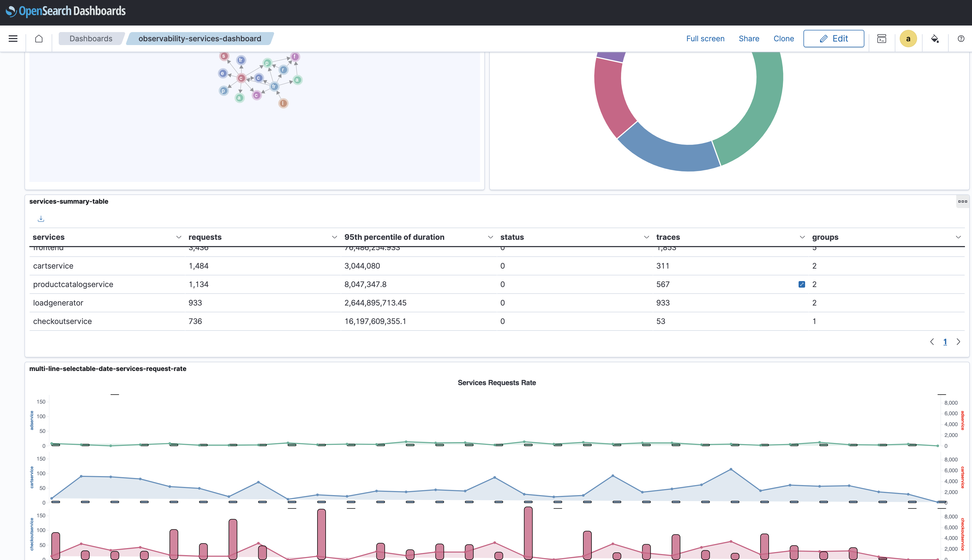Open the appearance theme paint bucket icon
This screenshot has height=560, width=972.
935,39
